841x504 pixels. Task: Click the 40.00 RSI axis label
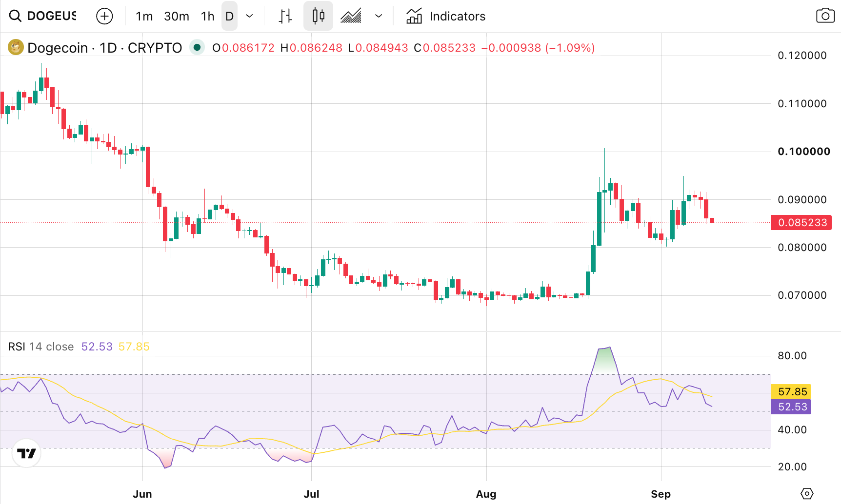tap(792, 430)
